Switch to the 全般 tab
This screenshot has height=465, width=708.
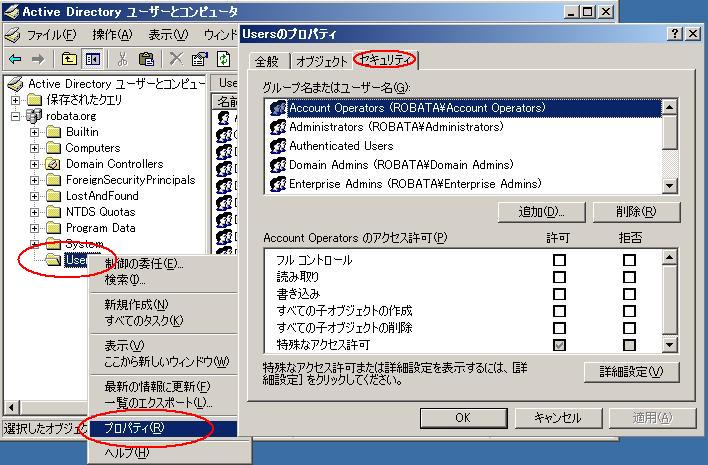pyautogui.click(x=267, y=61)
